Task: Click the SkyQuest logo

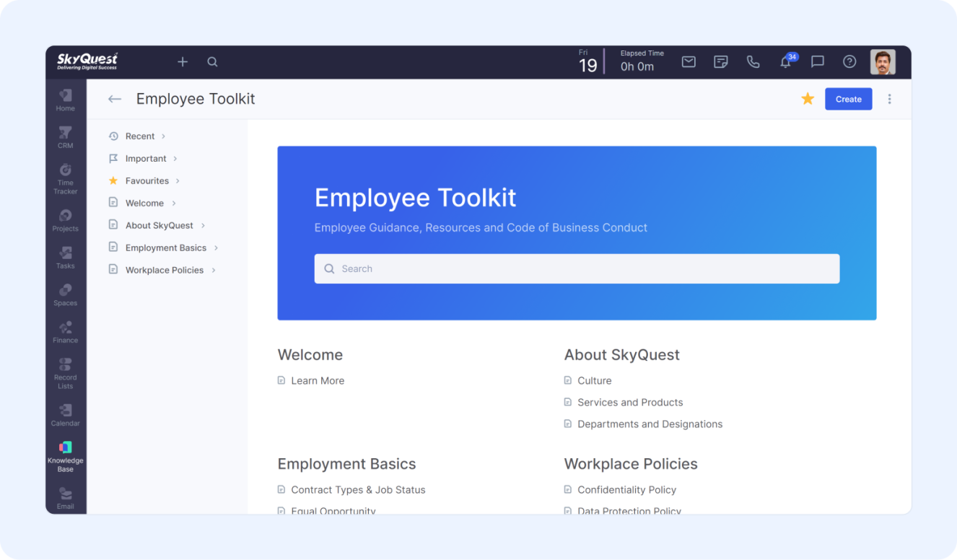Action: pos(87,61)
